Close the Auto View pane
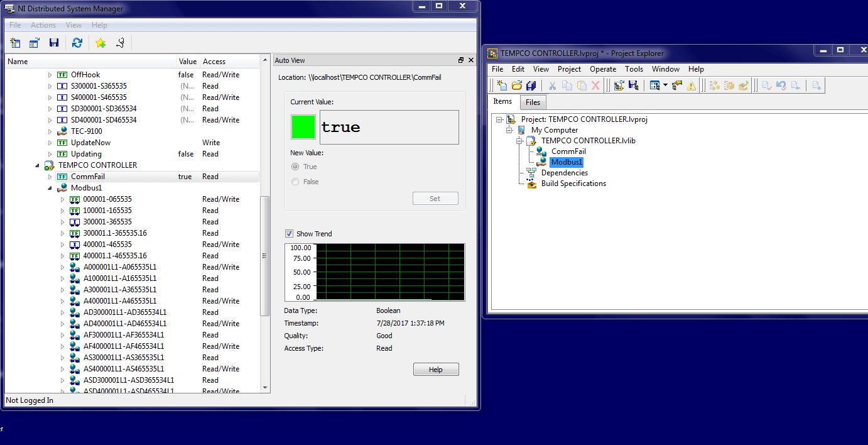 coord(472,60)
